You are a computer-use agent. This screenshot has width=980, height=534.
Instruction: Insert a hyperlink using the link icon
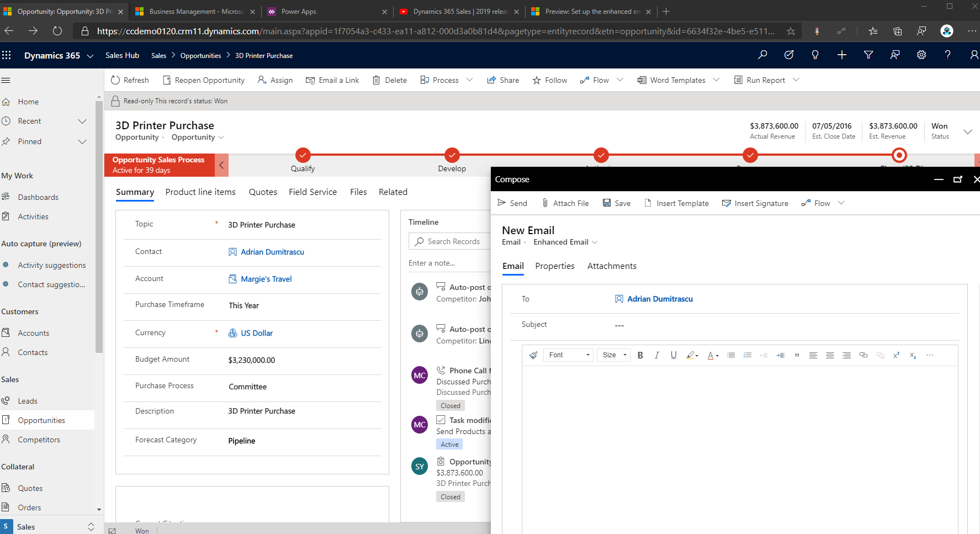(x=864, y=355)
